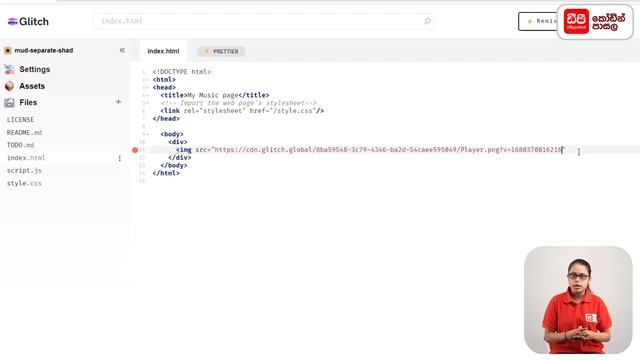The height and width of the screenshot is (360, 640).
Task: Collapse the html tag fold arrow
Action: (x=147, y=80)
